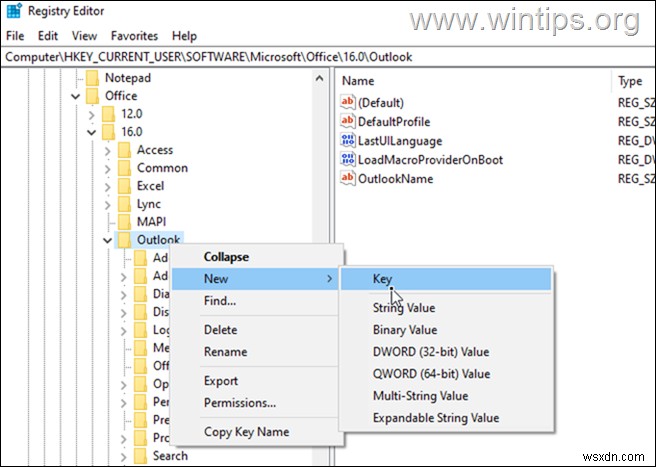Expand the Access tree node arrow
The image size is (656, 467).
coord(108,150)
